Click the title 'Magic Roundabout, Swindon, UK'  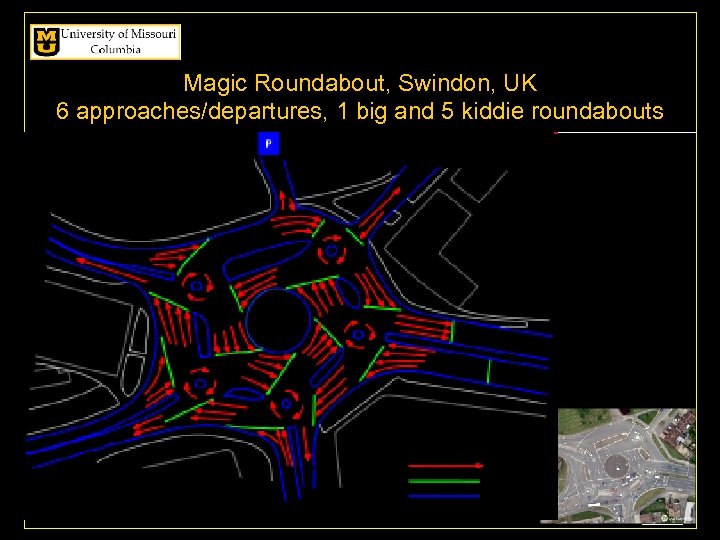pos(360,83)
